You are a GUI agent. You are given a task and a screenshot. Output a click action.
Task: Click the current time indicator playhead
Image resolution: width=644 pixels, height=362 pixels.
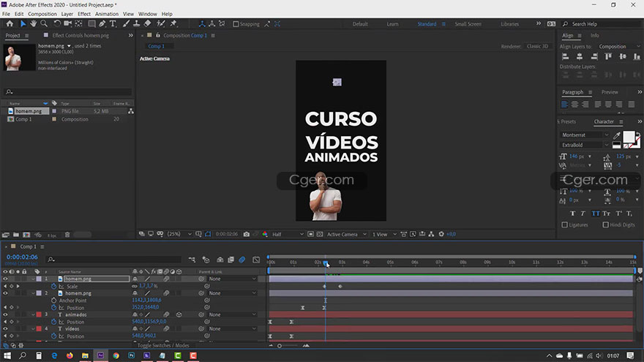point(325,263)
